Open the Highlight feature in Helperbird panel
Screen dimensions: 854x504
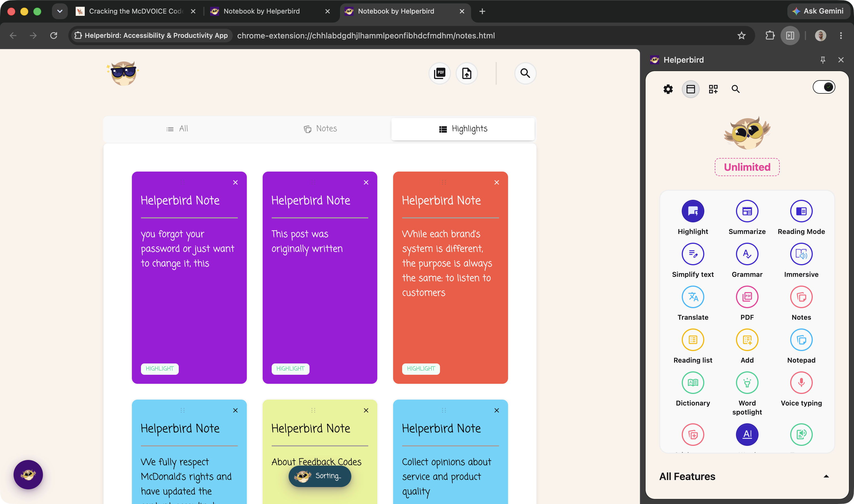(692, 211)
